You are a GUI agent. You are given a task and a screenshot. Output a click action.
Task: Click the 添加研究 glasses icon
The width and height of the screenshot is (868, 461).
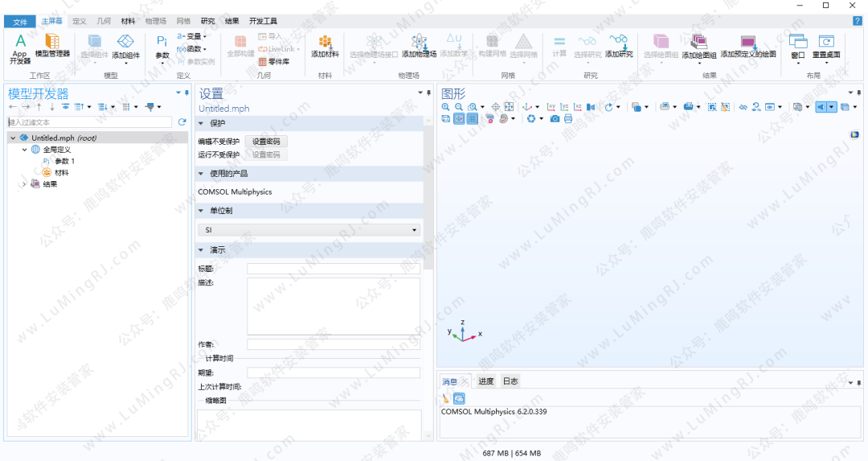coord(618,46)
